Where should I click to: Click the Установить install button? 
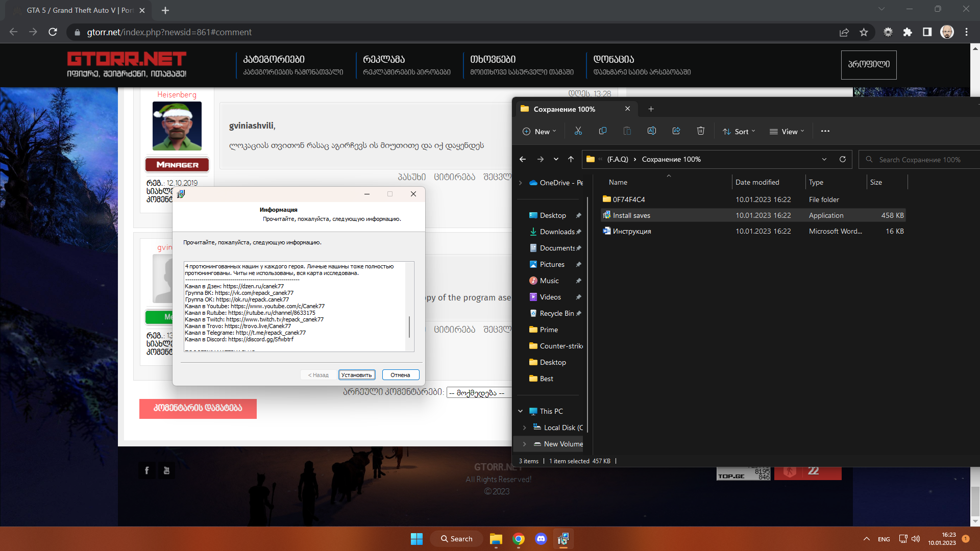pyautogui.click(x=357, y=375)
